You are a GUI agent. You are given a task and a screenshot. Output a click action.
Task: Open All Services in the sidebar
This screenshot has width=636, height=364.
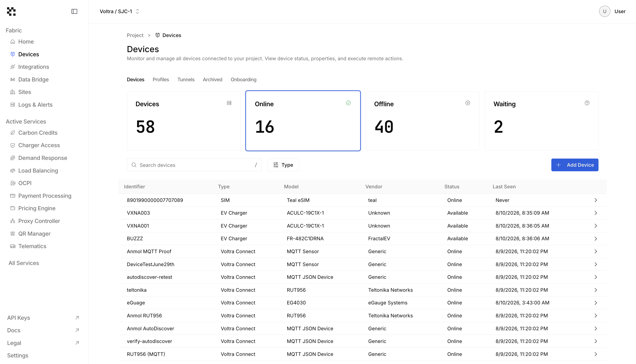coord(24,263)
